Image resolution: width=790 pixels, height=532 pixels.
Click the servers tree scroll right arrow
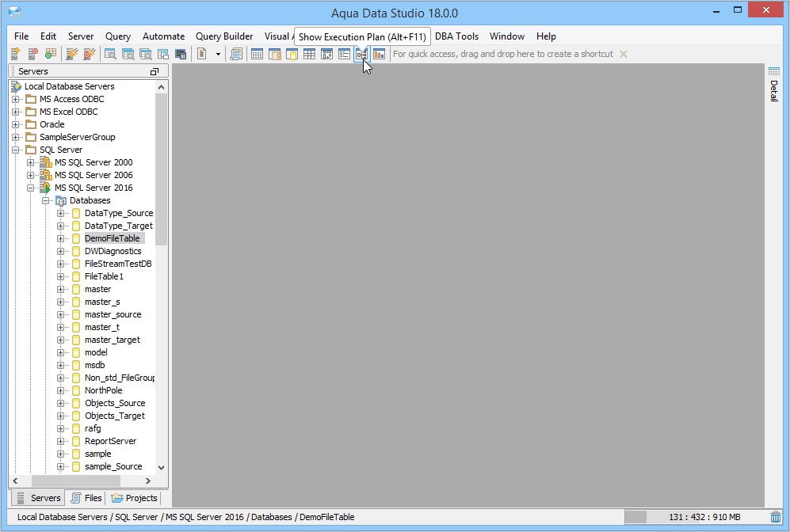[x=148, y=481]
